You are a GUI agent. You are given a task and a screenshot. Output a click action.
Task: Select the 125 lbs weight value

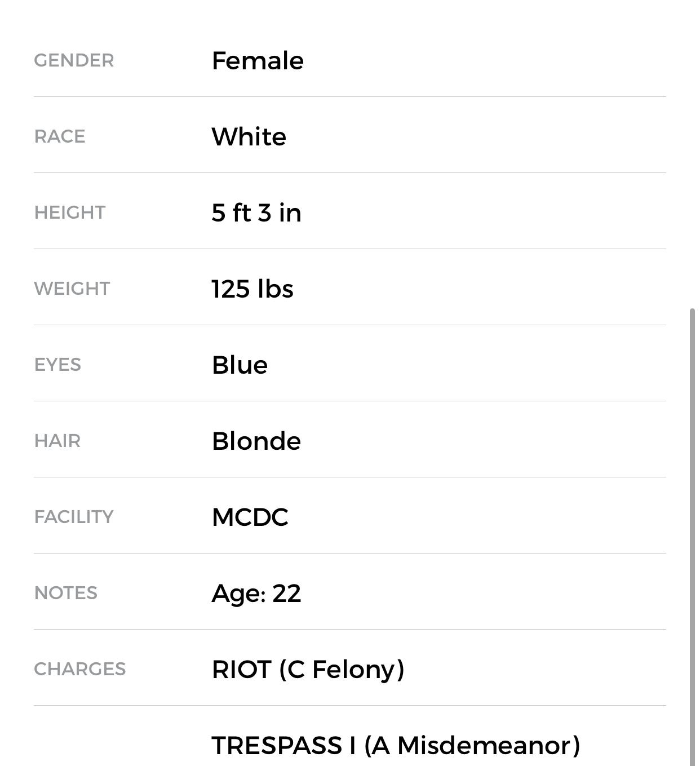point(252,289)
